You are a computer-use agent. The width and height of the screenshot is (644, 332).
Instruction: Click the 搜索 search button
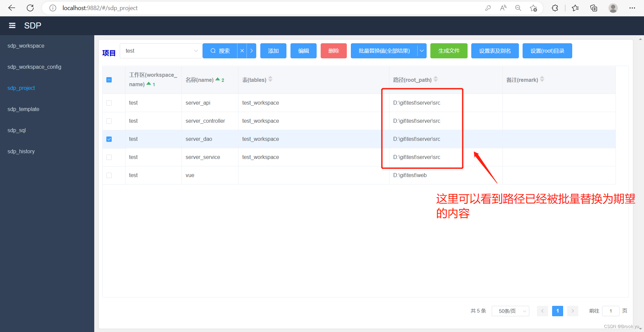[220, 51]
